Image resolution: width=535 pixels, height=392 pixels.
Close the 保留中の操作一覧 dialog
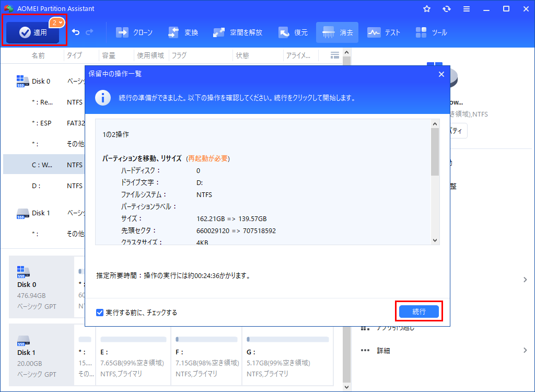tap(441, 74)
